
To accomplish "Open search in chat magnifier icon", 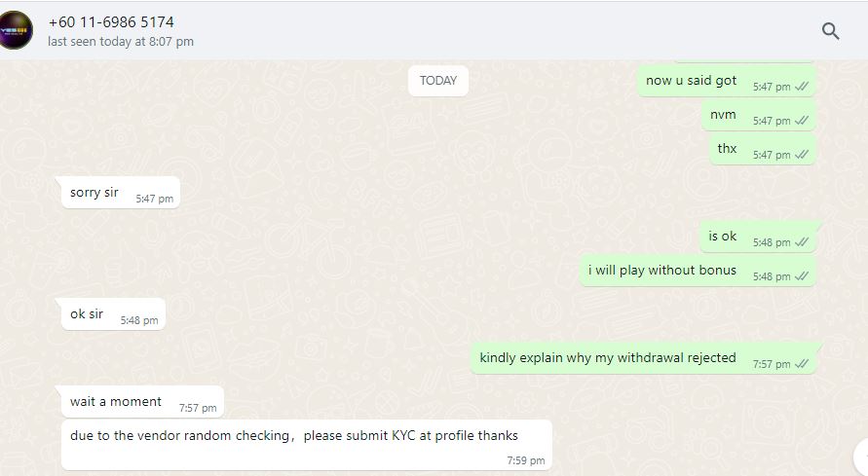I will [x=830, y=31].
